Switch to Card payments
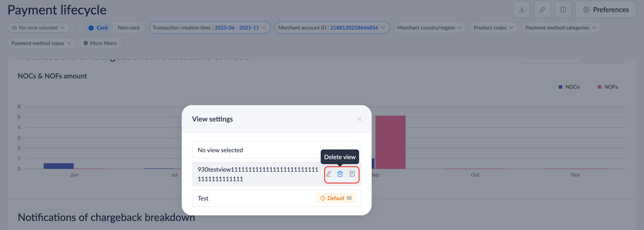Image resolution: width=644 pixels, height=230 pixels. (98, 28)
